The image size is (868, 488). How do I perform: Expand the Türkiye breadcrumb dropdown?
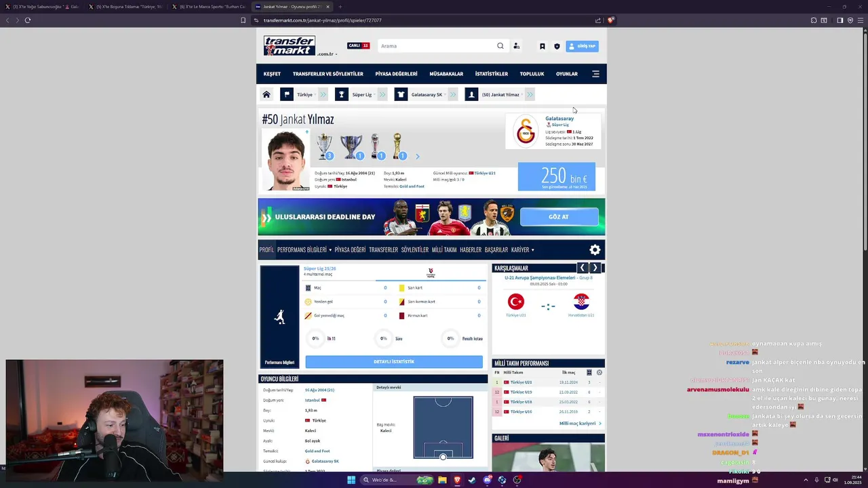point(315,95)
